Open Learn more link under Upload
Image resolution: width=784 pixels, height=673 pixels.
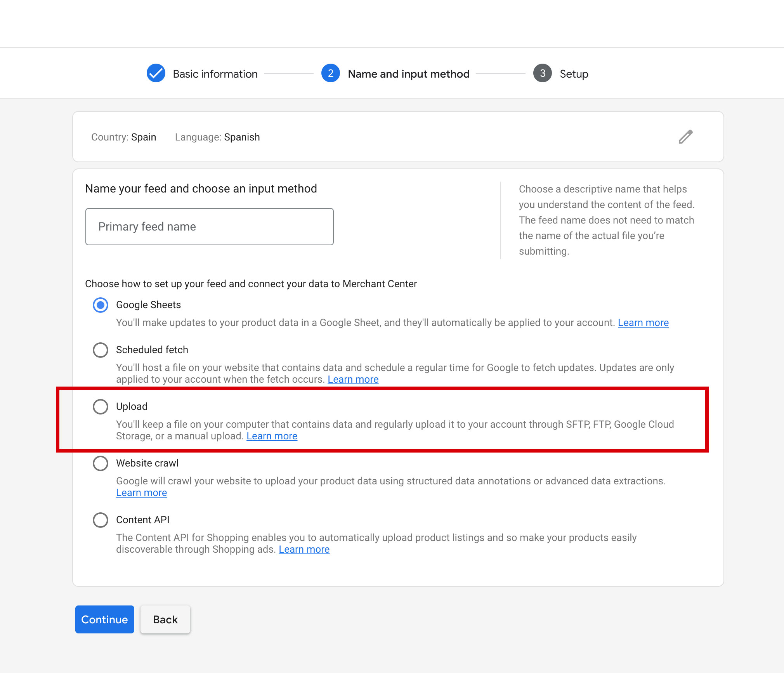click(272, 436)
